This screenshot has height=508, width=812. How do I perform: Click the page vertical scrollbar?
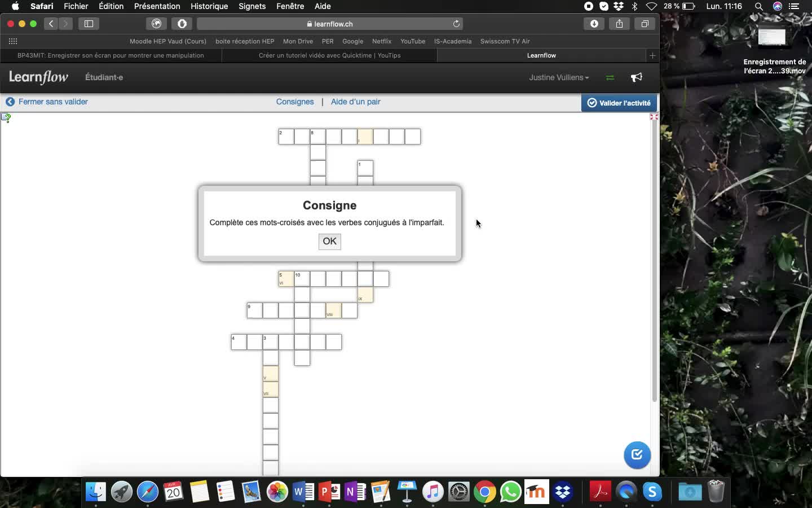click(654, 260)
